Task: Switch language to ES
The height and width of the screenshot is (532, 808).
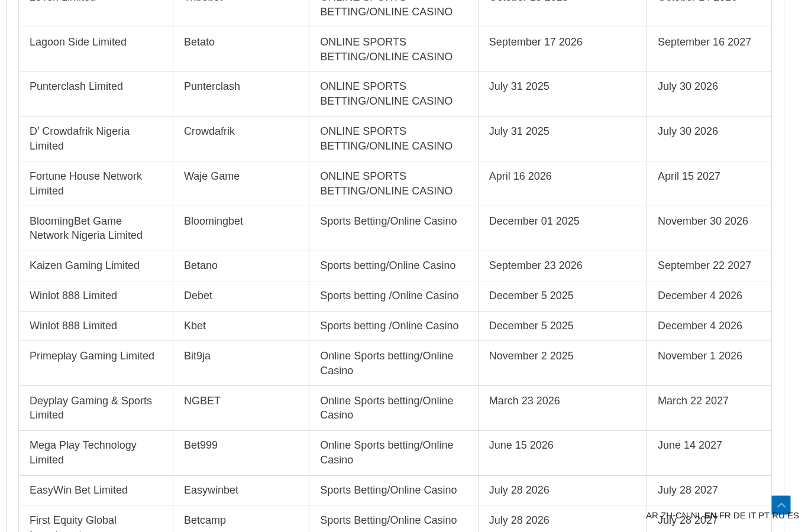Action: tap(793, 515)
